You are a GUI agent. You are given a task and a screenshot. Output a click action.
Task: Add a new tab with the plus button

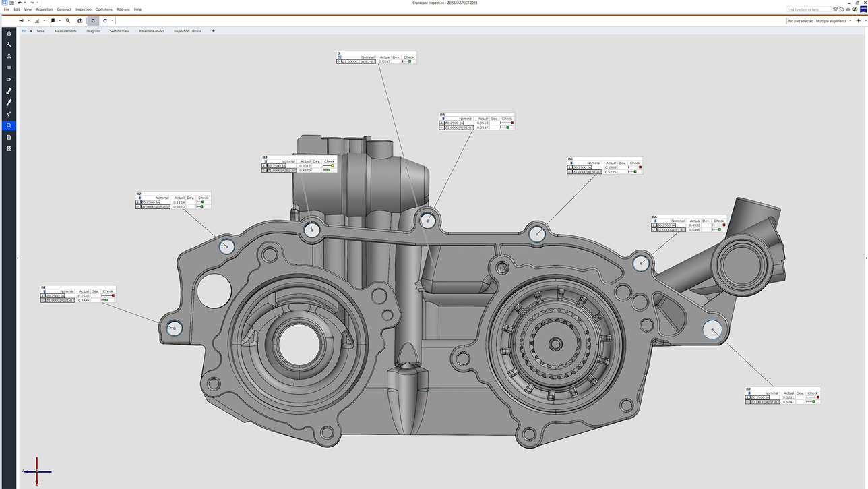pyautogui.click(x=214, y=31)
